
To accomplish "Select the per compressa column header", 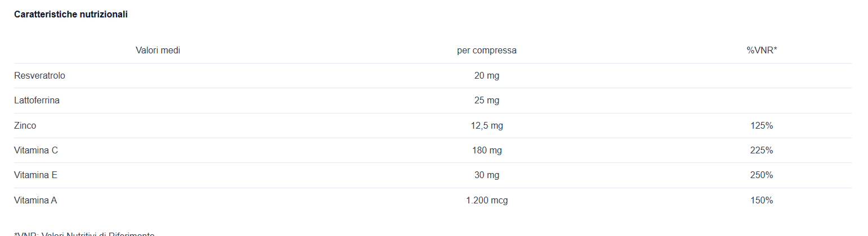I will tap(487, 51).
